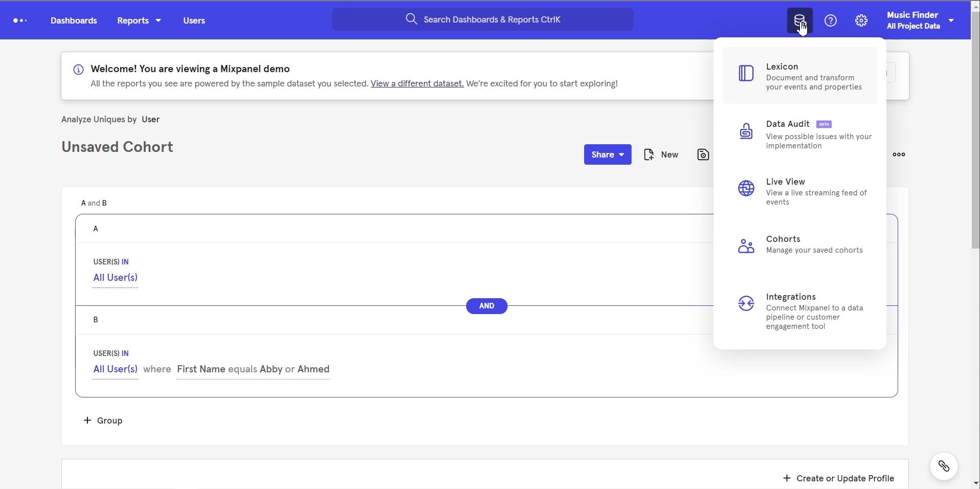Select the Users menu item
Screen dimensions: 980x489
coord(194,20)
